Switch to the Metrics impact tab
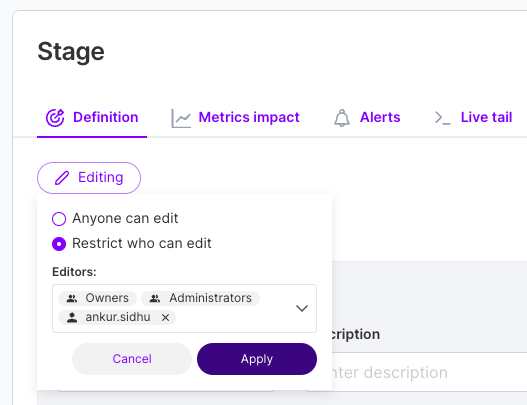Viewport: 527px width, 405px height. [x=235, y=117]
